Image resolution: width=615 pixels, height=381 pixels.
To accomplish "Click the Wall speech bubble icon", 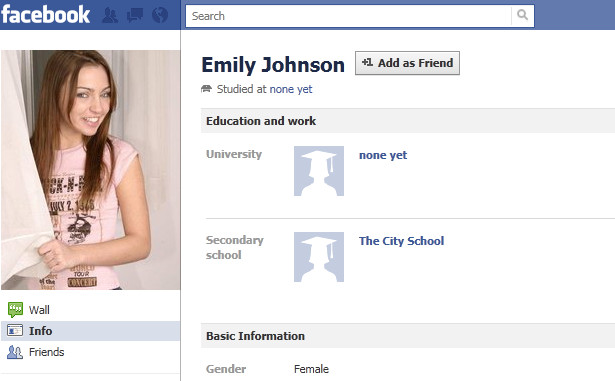I will (x=15, y=310).
